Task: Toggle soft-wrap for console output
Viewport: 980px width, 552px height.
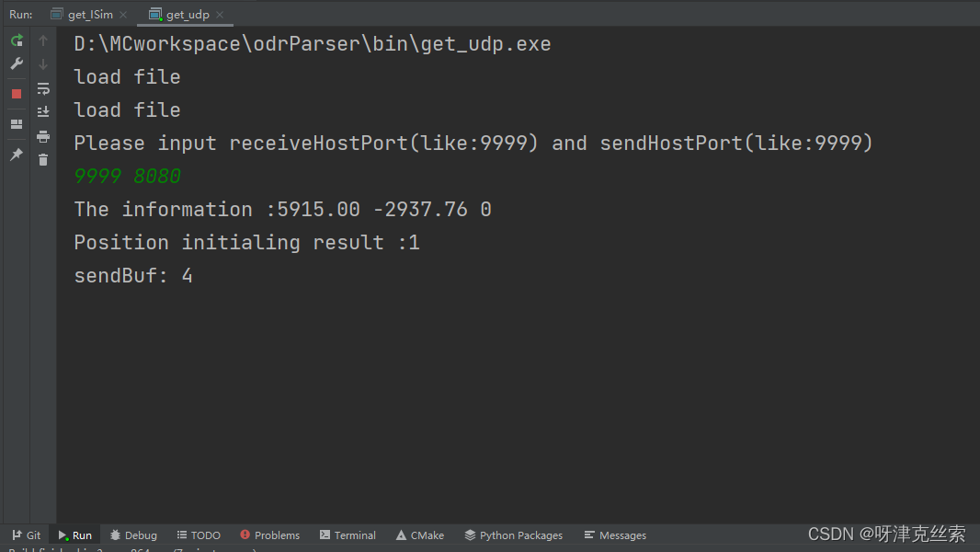Action: [43, 88]
